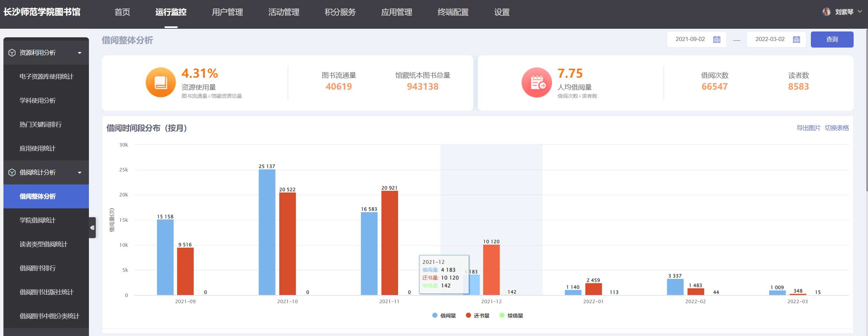Click the orange book resource usage icon
Screen dimensions: 868x336
tap(160, 82)
